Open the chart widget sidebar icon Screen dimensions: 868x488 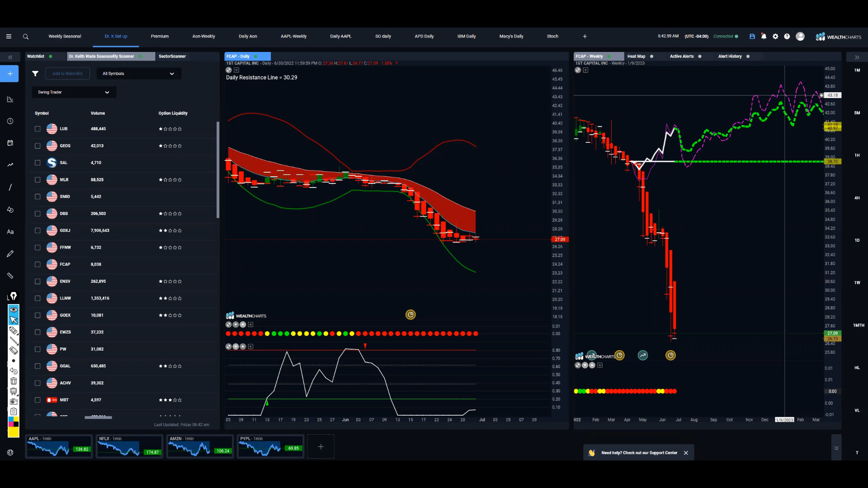pos(10,99)
